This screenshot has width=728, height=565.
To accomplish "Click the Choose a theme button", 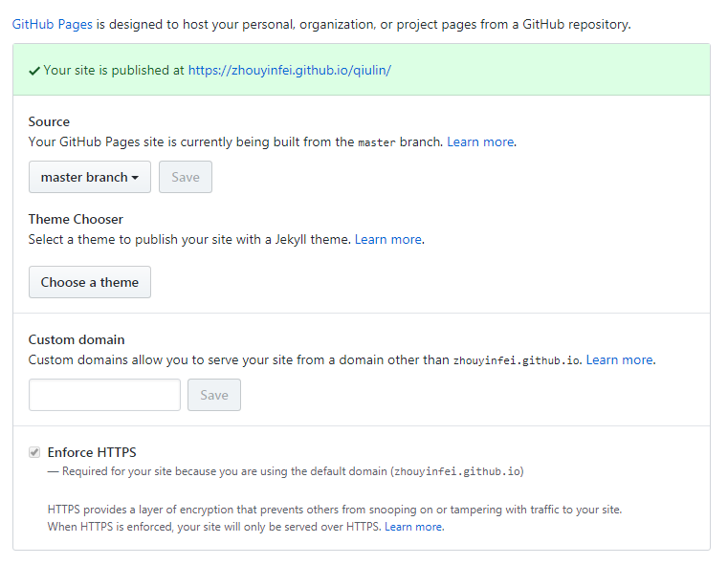I will click(90, 282).
